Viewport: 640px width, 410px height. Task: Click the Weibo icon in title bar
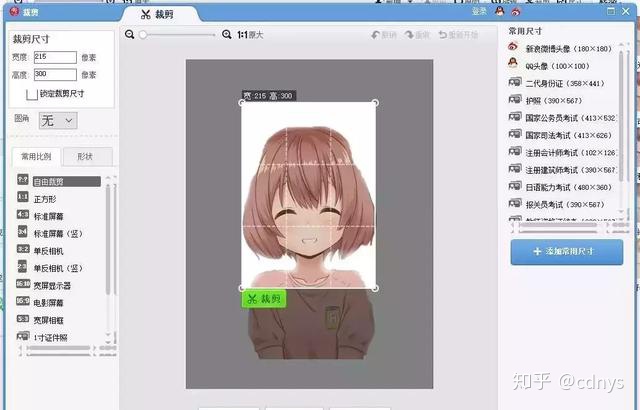(x=516, y=12)
